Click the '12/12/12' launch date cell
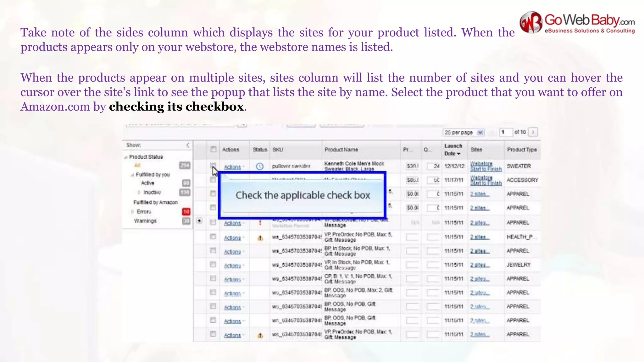 click(454, 166)
